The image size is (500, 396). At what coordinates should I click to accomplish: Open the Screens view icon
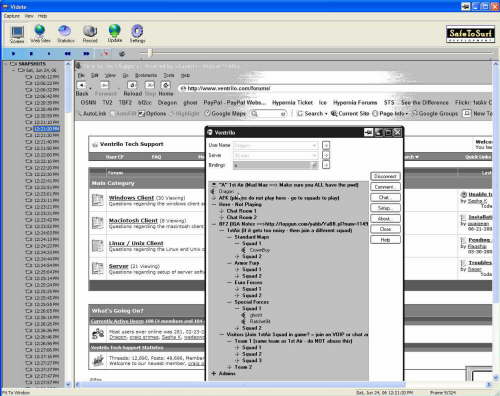[17, 34]
